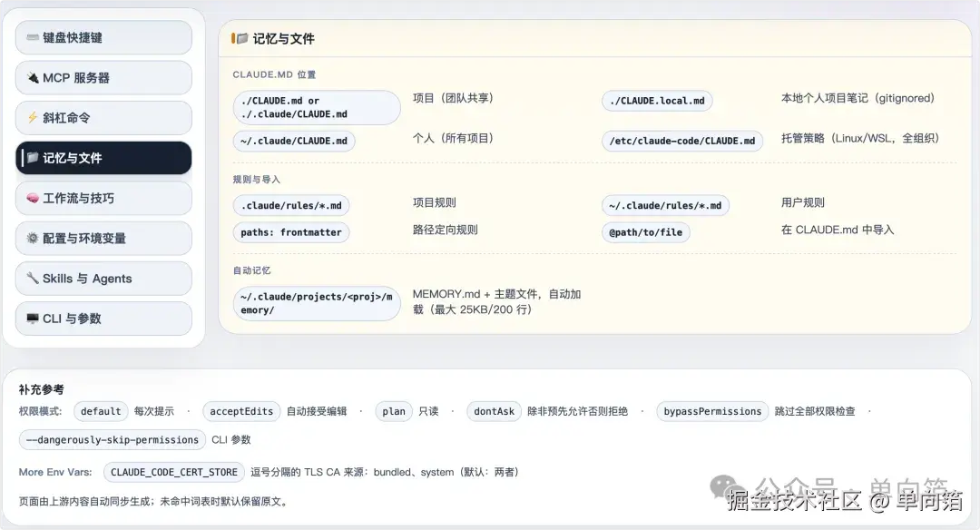Screen dimensions: 980x530
Task: Click the 页面由上游内容自动同步生成 footer note
Action: pos(153,501)
